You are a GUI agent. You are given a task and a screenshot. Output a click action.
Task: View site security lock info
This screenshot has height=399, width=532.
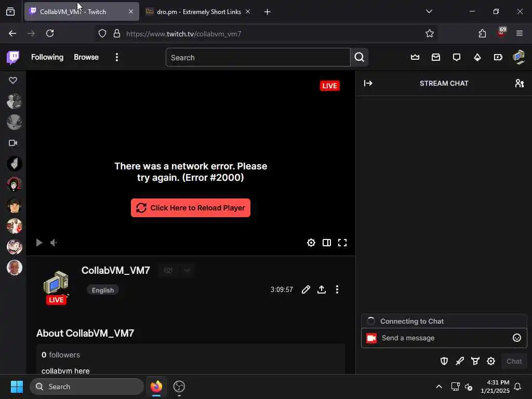(x=117, y=33)
